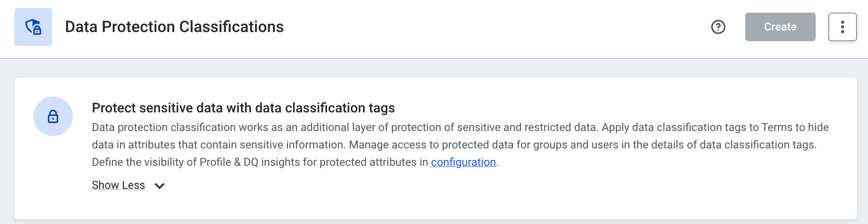The width and height of the screenshot is (868, 224).
Task: Click the shield-lock Data Protection header icon
Action: [33, 27]
